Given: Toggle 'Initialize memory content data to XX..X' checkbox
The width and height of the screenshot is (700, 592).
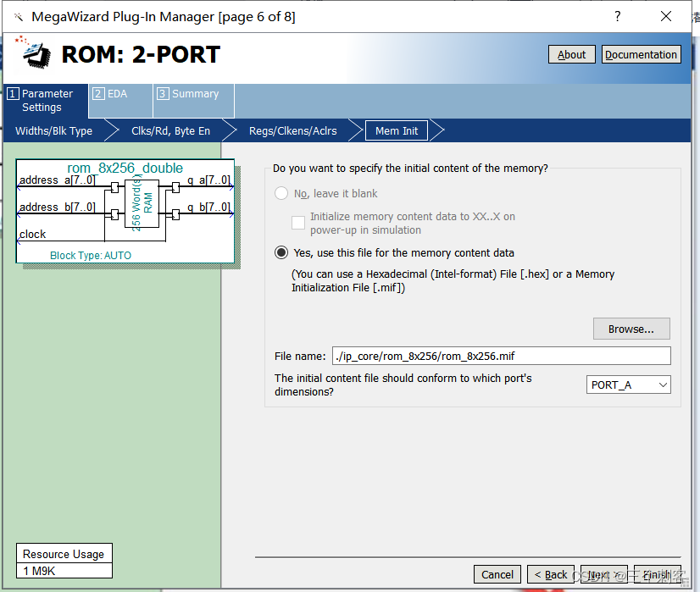Looking at the screenshot, I should 298,222.
